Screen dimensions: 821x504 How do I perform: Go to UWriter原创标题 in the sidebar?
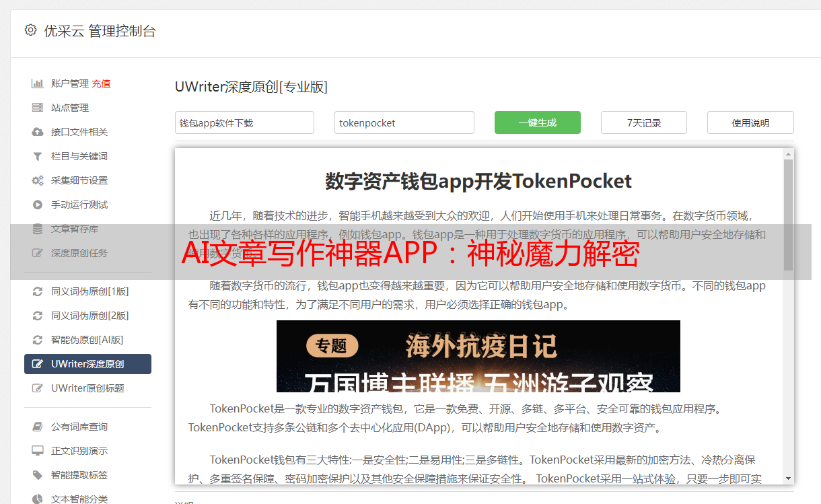tap(87, 388)
